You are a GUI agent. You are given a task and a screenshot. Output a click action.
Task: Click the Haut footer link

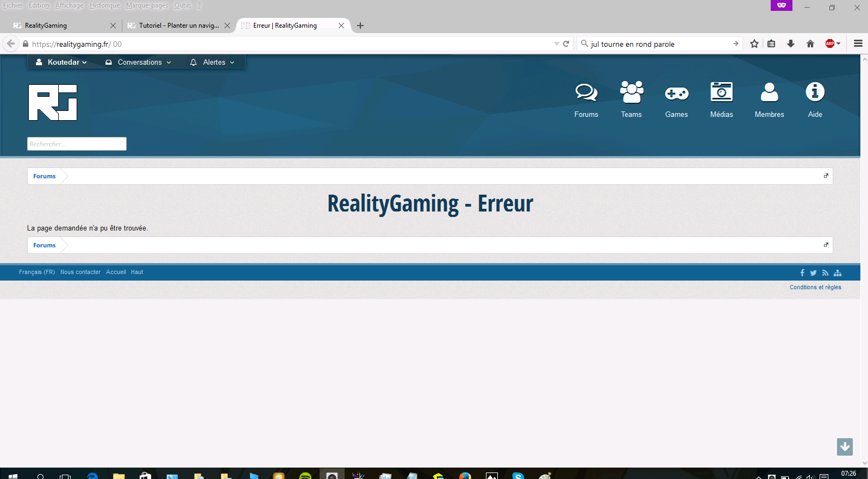137,272
